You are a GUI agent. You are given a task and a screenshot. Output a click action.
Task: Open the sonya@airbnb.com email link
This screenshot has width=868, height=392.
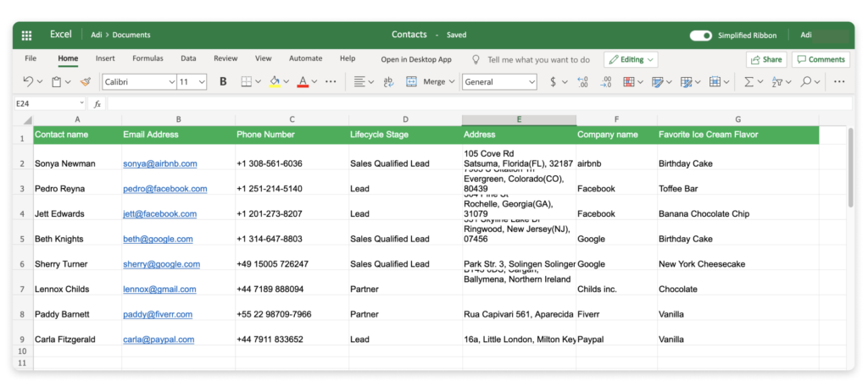pos(159,163)
